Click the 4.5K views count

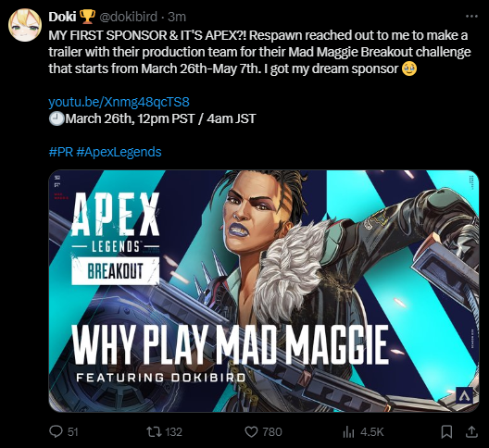click(371, 432)
